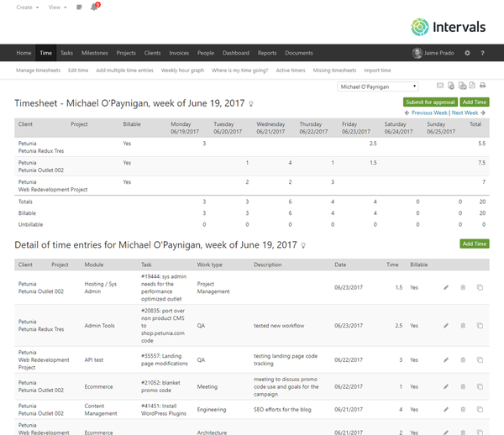This screenshot has width=504, height=435.
Task: Open the notifications bell
Action: point(94,7)
